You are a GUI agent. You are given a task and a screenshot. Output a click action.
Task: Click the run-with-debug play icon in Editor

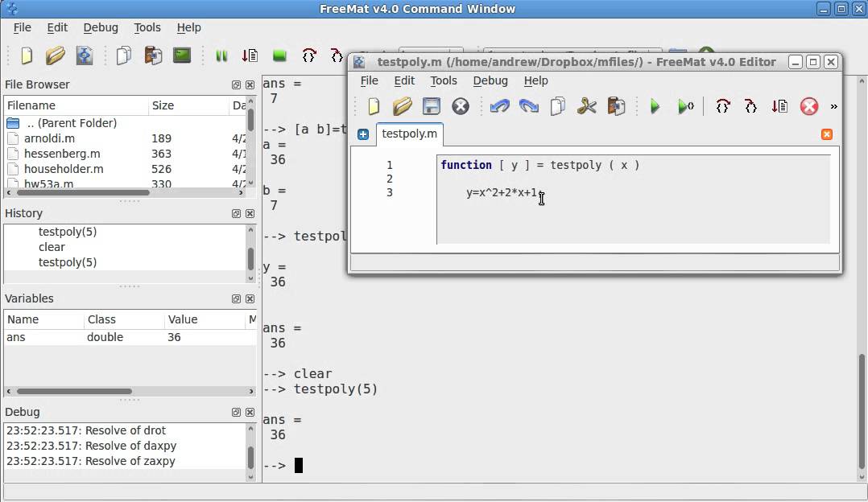685,105
